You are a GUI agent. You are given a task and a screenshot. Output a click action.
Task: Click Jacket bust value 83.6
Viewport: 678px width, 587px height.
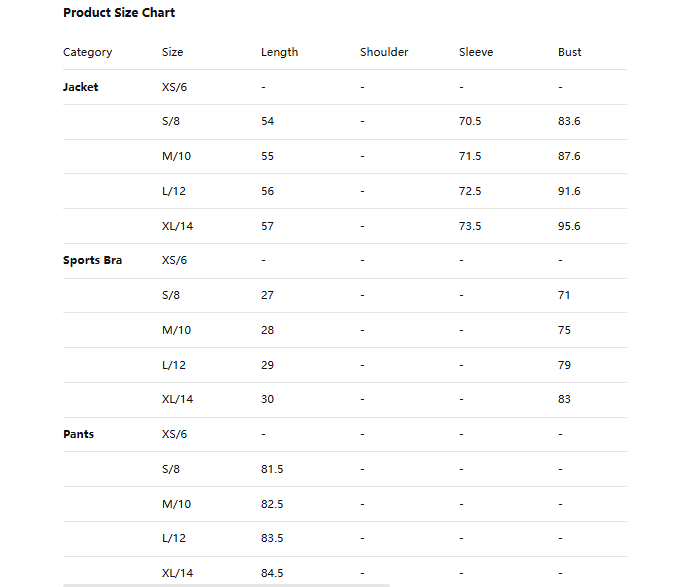(569, 121)
